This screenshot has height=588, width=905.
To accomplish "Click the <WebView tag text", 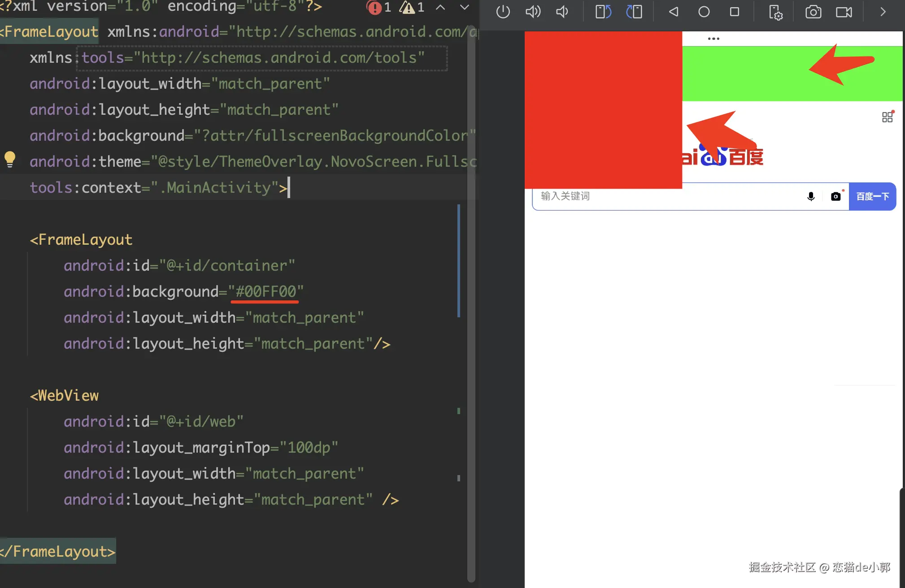I will click(x=64, y=396).
